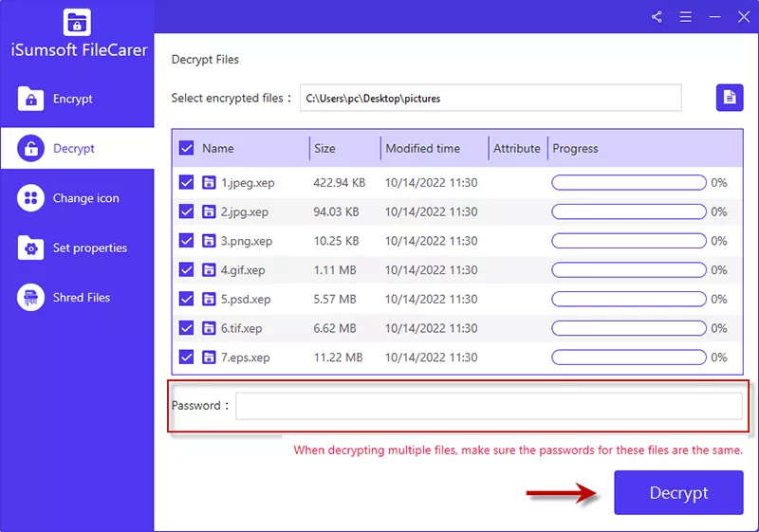Click the Shred Files shredder icon
This screenshot has height=532, width=759.
pos(30,298)
